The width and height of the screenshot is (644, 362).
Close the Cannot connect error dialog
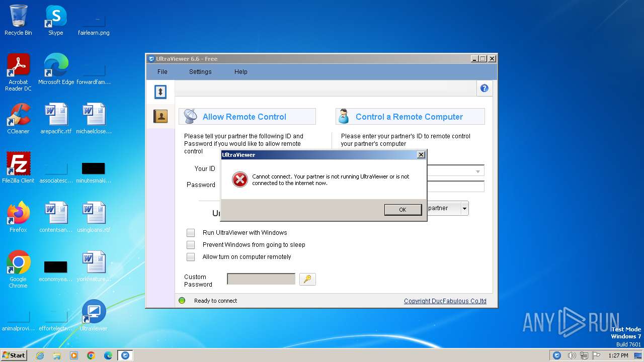pos(421,155)
